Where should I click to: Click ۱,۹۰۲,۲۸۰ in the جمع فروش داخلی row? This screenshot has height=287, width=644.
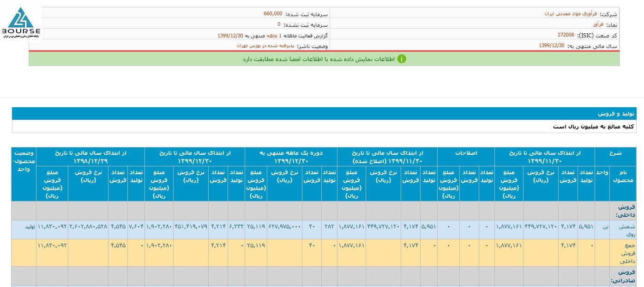click(x=159, y=245)
